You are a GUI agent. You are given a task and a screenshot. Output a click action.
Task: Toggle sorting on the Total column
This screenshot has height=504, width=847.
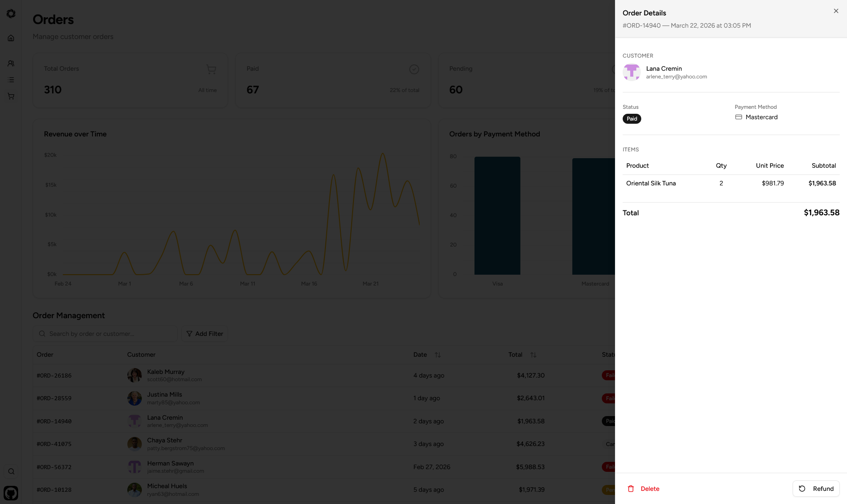tap(533, 355)
